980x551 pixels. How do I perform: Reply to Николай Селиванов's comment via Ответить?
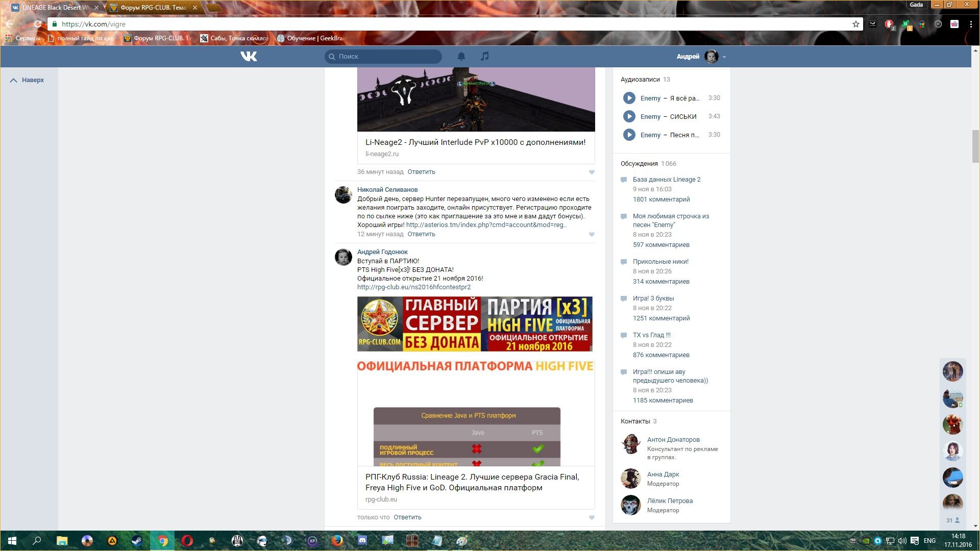pyautogui.click(x=421, y=234)
